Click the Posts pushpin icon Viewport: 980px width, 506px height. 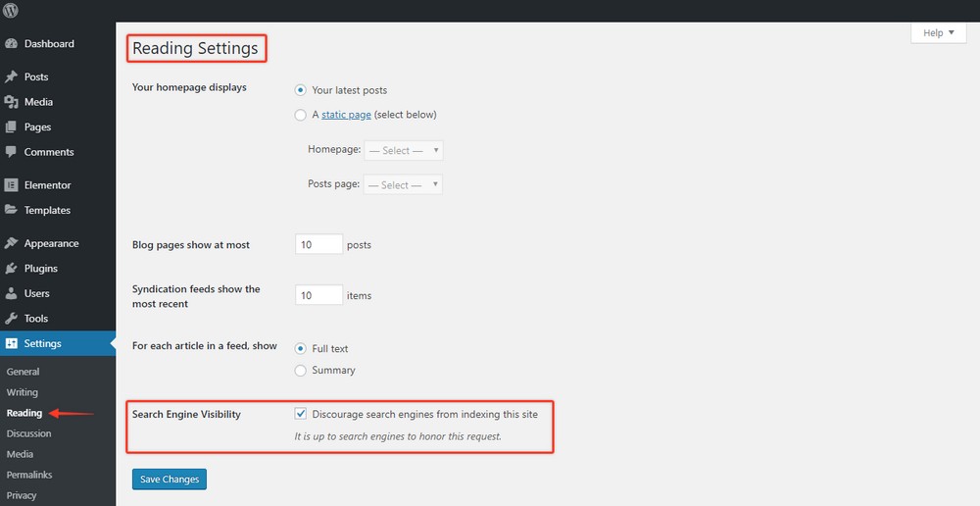click(11, 76)
